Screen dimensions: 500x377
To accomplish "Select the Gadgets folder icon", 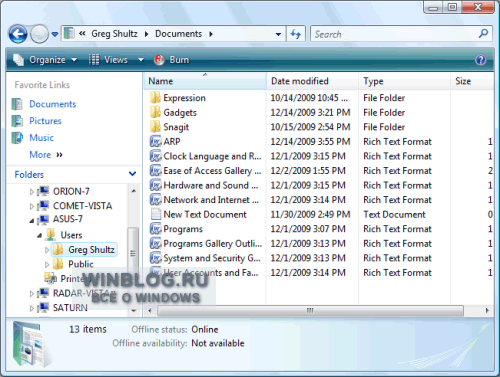I will click(x=155, y=112).
